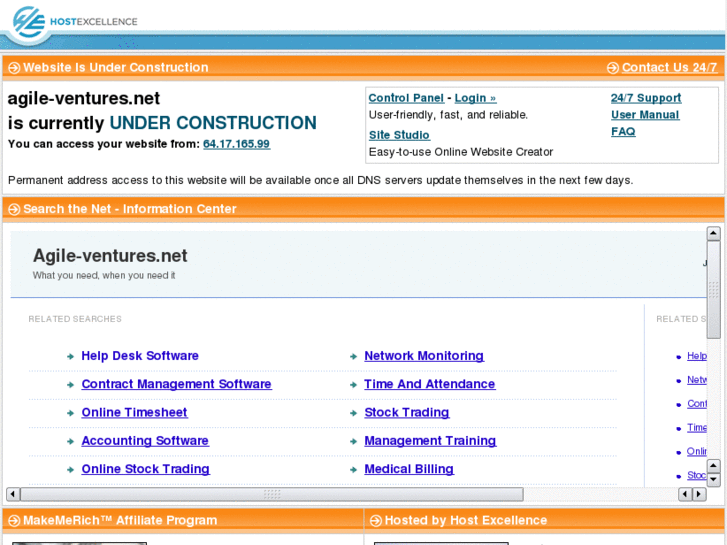Click 'User-friendly, fast, and reliable.' text
The height and width of the screenshot is (545, 727).
[448, 115]
